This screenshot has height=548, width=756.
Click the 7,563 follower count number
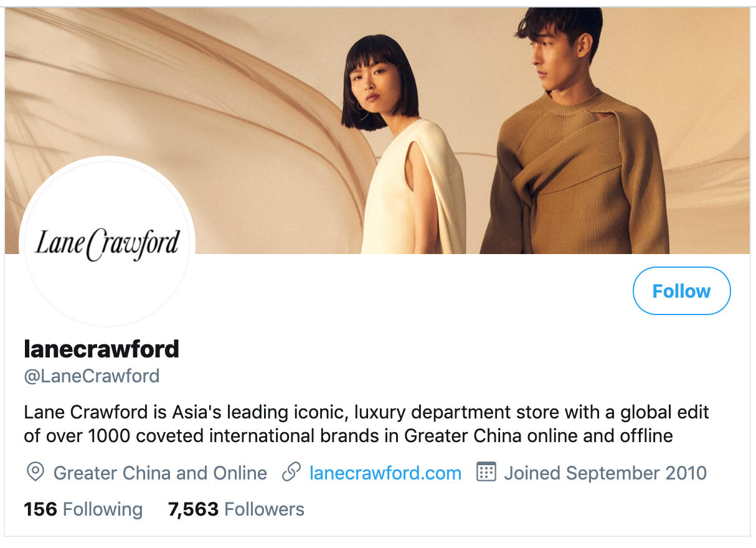[193, 509]
